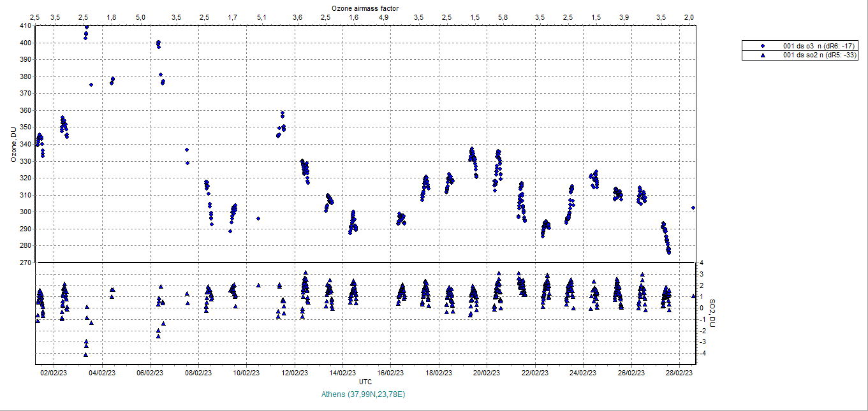This screenshot has height=411, width=868.
Task: Click the lone ozone point above 10/02/23
Action: coord(258,219)
